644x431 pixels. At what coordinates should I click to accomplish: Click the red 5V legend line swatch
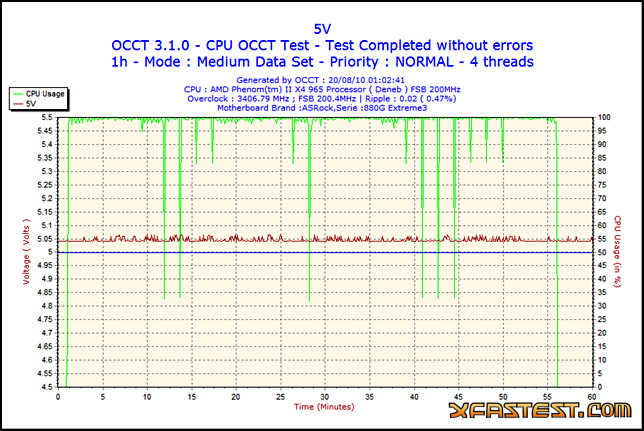click(18, 104)
